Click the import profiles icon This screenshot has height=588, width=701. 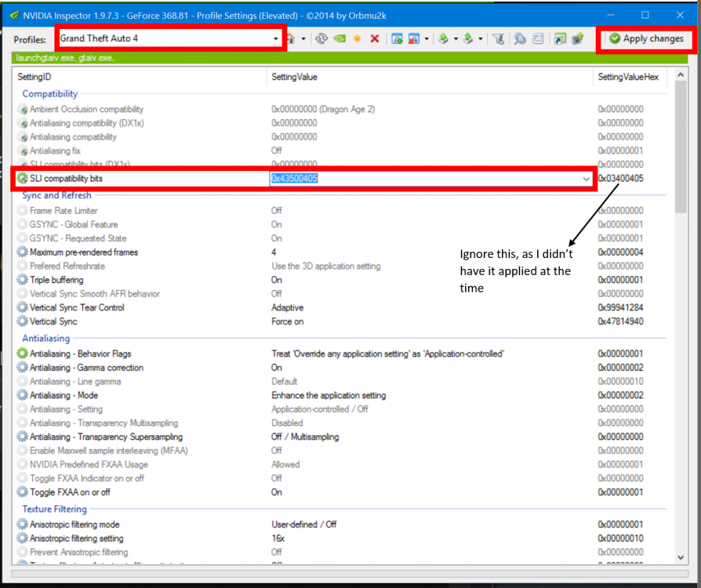(x=468, y=39)
